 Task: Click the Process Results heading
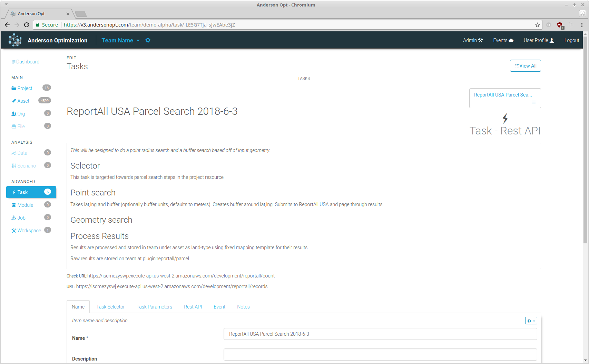coord(99,236)
